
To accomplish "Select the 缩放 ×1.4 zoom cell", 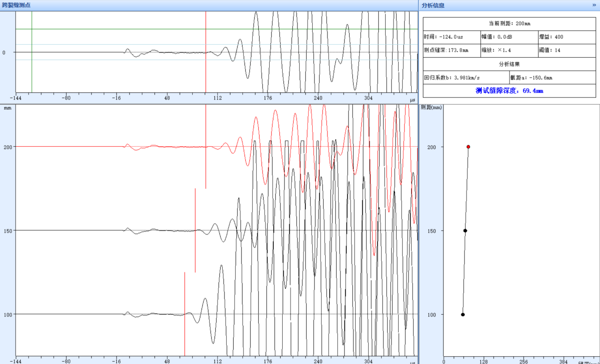I will 509,50.
